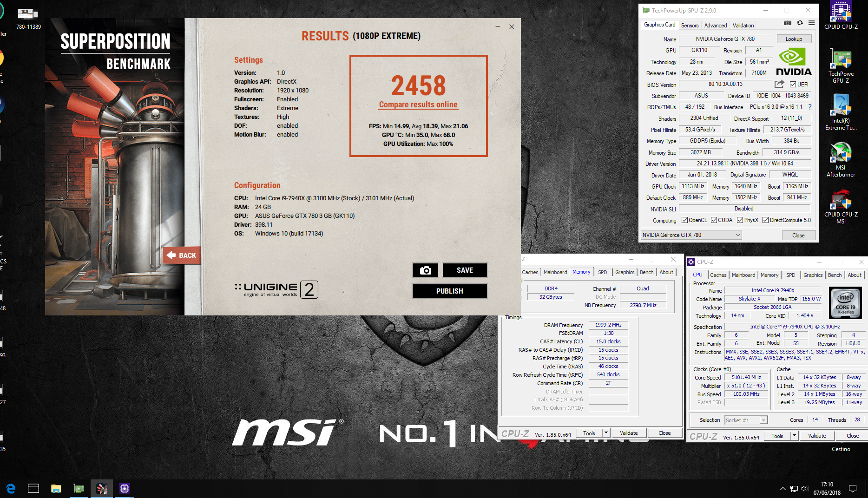Select Graphics tab in right CPU-Z window
Viewport: 868px width, 498px height.
813,275
